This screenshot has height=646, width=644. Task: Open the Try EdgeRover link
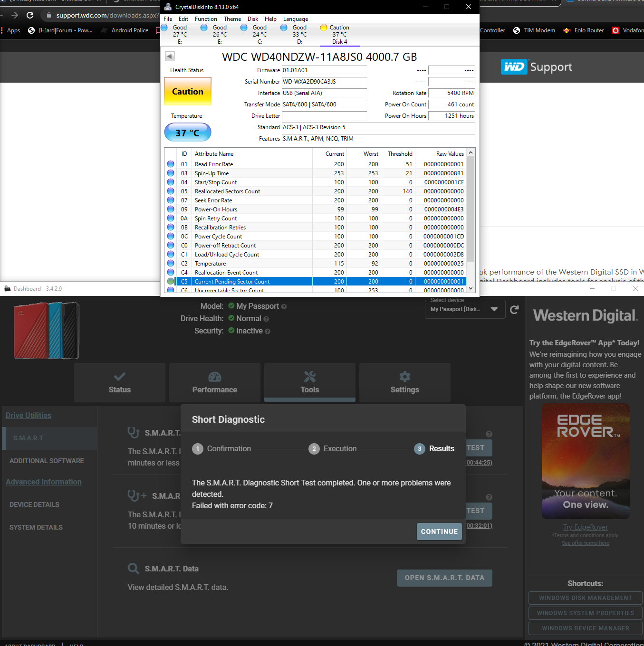[586, 527]
